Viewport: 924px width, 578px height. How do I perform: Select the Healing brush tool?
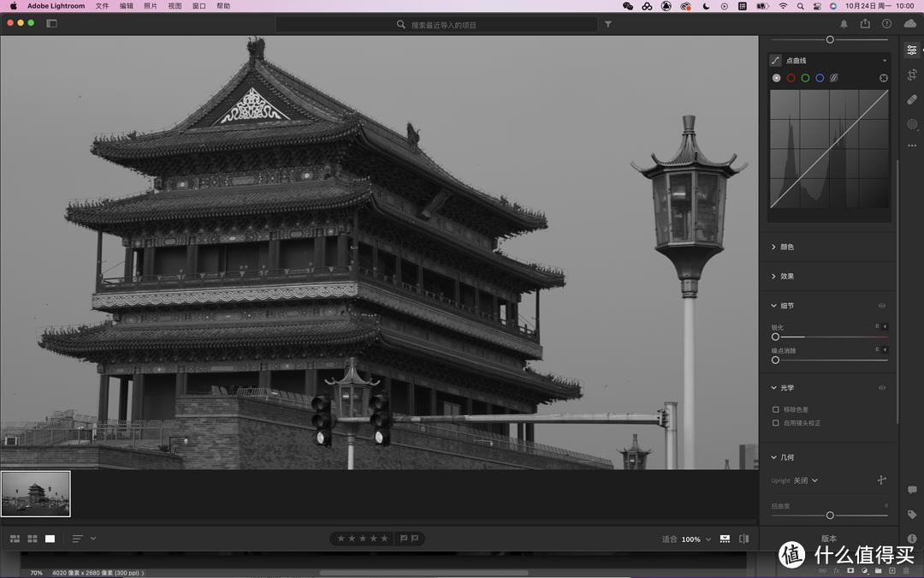912,98
